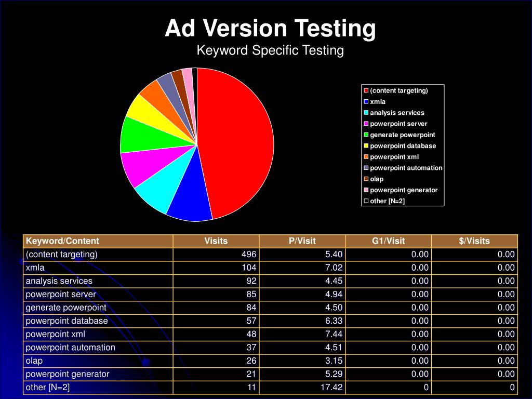Click the 'Keyword/Content' column header

62,241
